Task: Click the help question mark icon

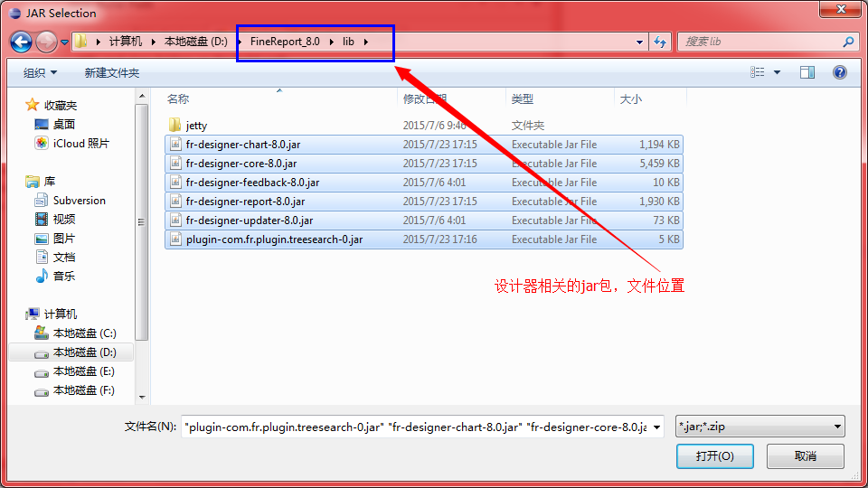Action: coord(839,72)
